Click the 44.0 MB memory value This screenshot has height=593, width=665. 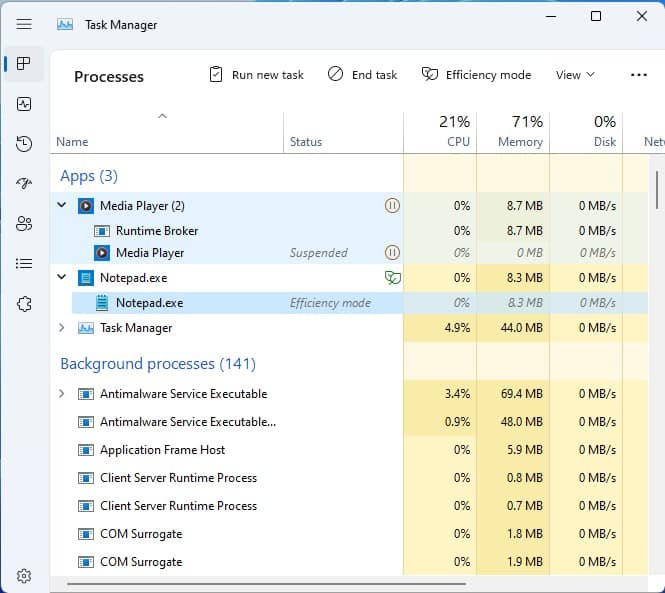coord(522,328)
